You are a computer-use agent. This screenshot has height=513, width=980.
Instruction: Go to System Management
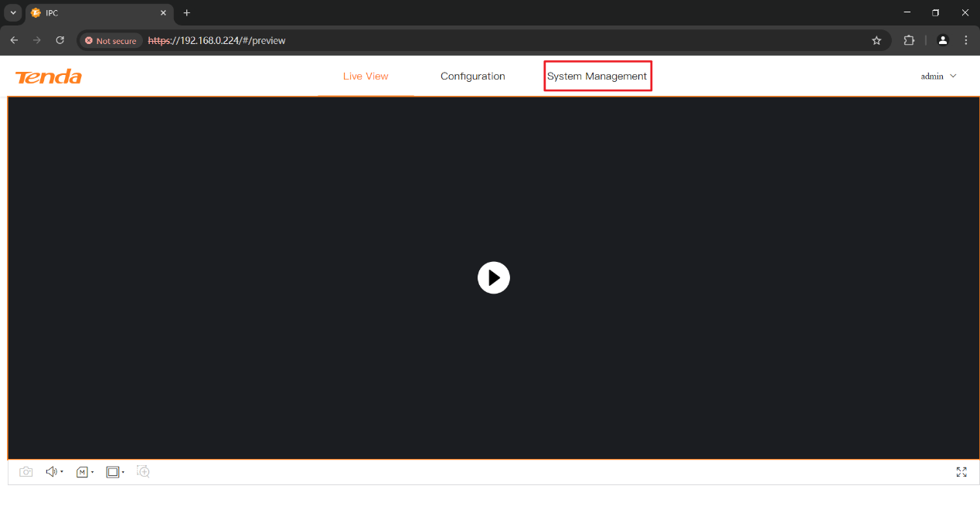point(597,76)
